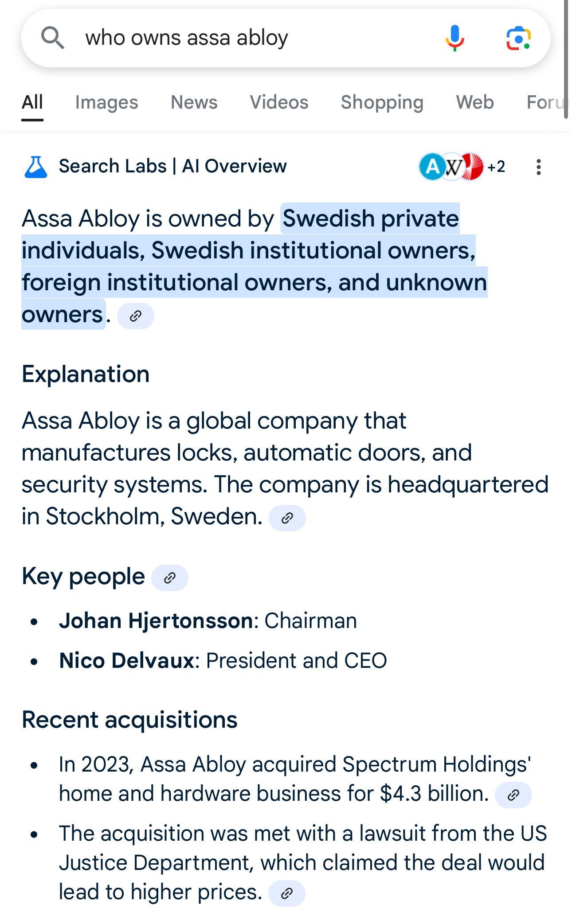Viewport: 572px width, 924px height.
Task: Click the Search Labs | AI Overview label
Action: (172, 167)
